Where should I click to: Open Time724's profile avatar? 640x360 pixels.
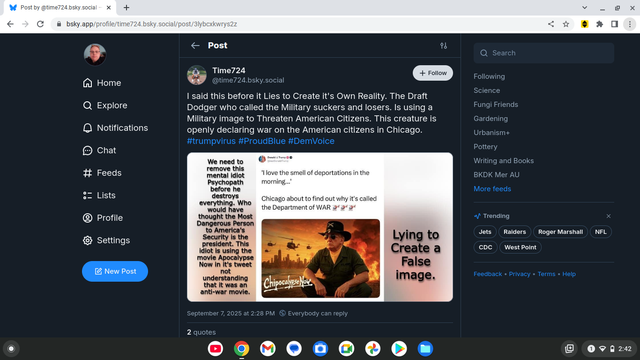click(197, 75)
